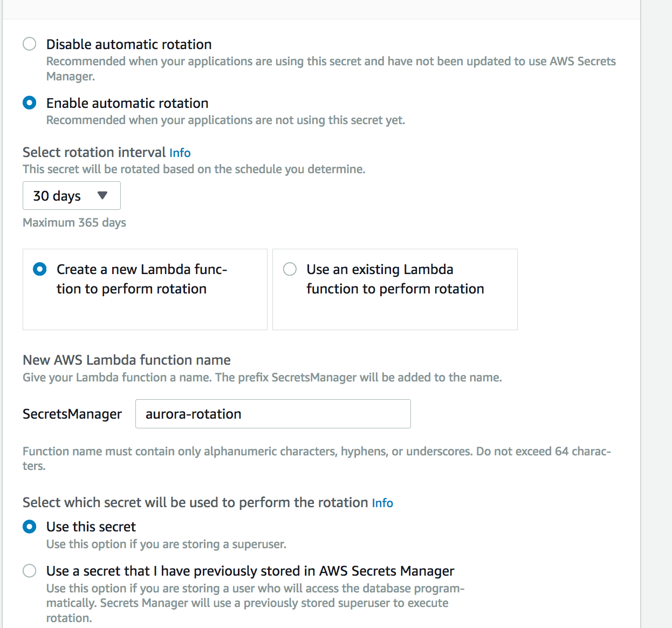This screenshot has height=628, width=672.
Task: Click label Use a secret previously stored
Action: pos(250,571)
